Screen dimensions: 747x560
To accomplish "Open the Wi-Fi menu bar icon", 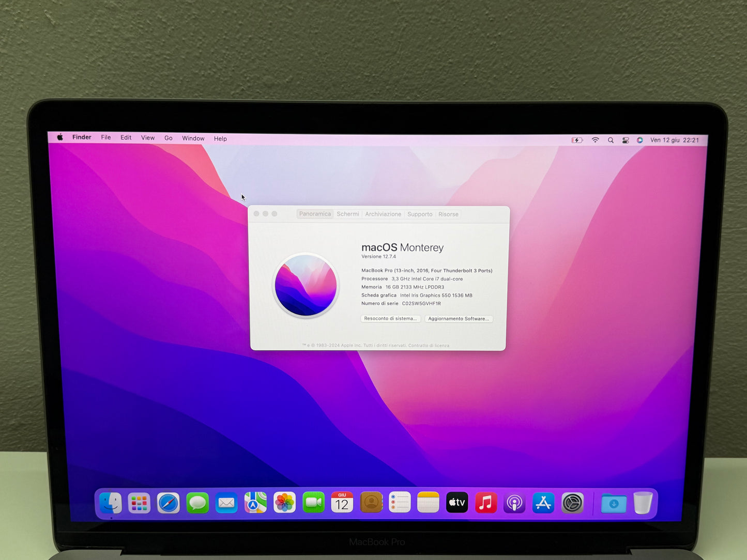I will pyautogui.click(x=596, y=140).
